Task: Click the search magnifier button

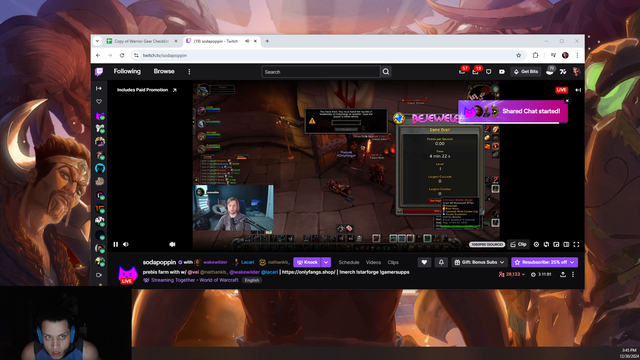Action: 386,72
